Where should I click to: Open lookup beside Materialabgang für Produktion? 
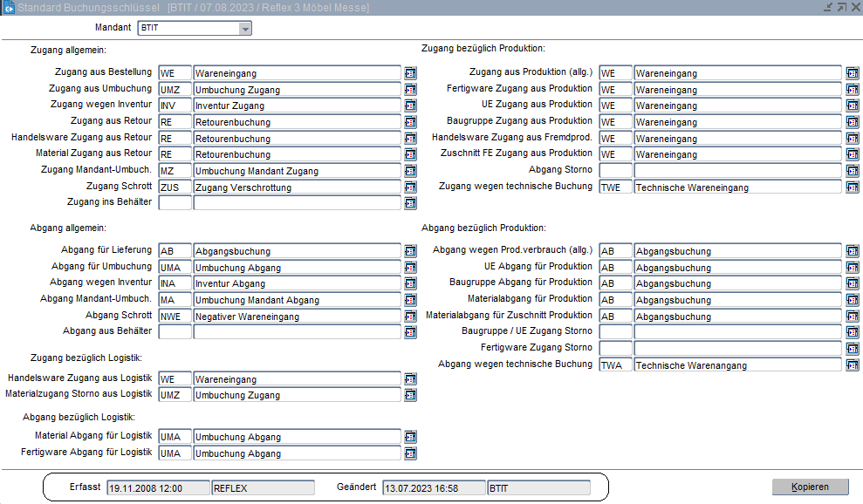852,300
